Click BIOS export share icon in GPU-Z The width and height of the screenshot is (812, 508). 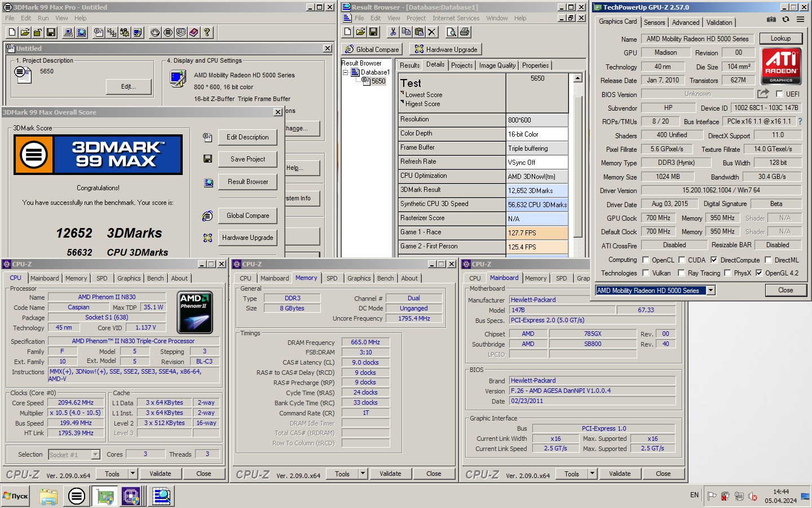click(x=763, y=94)
